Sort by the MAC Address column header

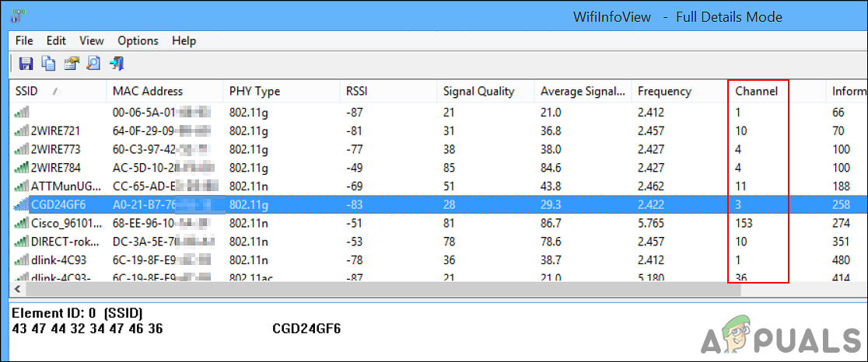pyautogui.click(x=164, y=91)
